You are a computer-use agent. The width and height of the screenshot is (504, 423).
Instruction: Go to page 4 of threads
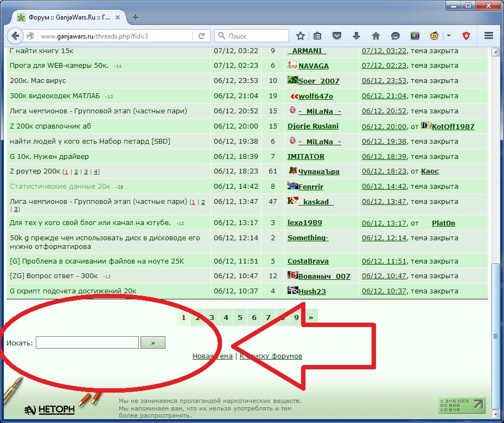[x=226, y=317]
